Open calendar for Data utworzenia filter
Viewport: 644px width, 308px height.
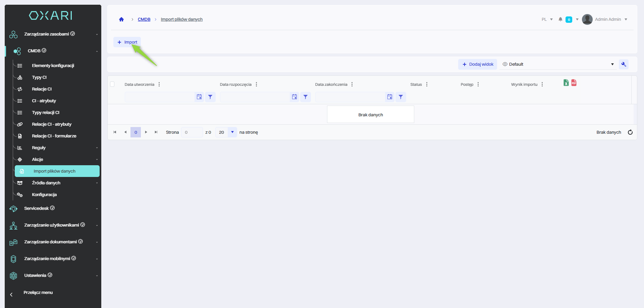199,97
